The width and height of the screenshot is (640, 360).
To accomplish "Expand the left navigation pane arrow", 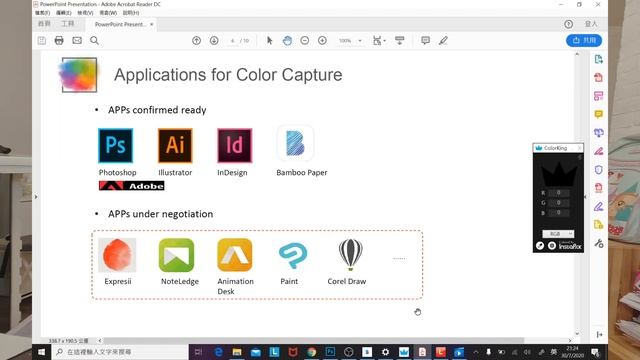I will (36, 197).
